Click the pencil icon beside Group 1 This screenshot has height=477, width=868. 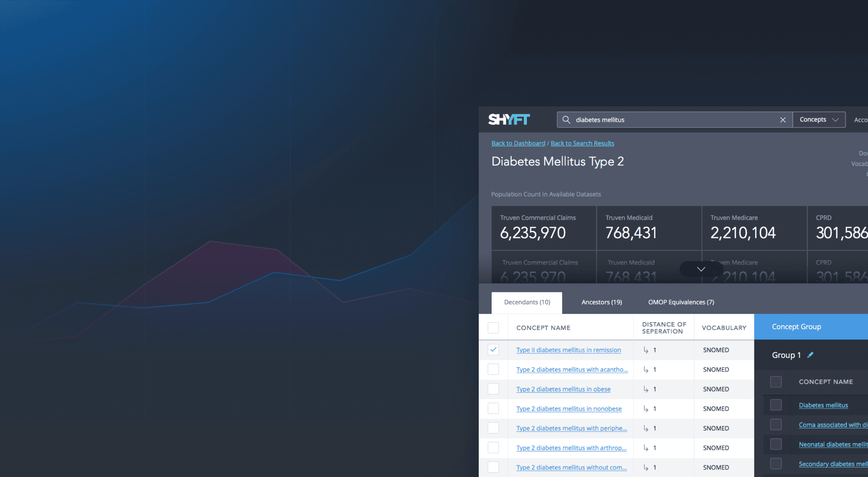click(x=810, y=355)
